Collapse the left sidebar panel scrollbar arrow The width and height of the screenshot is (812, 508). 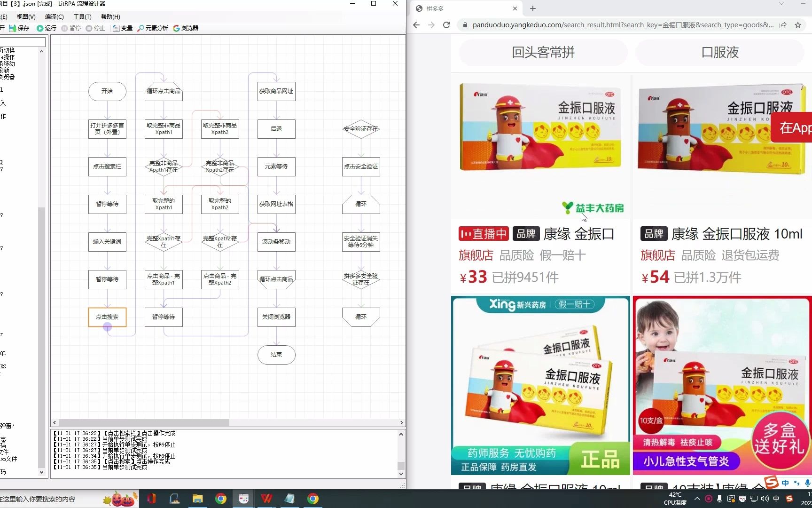(x=41, y=51)
